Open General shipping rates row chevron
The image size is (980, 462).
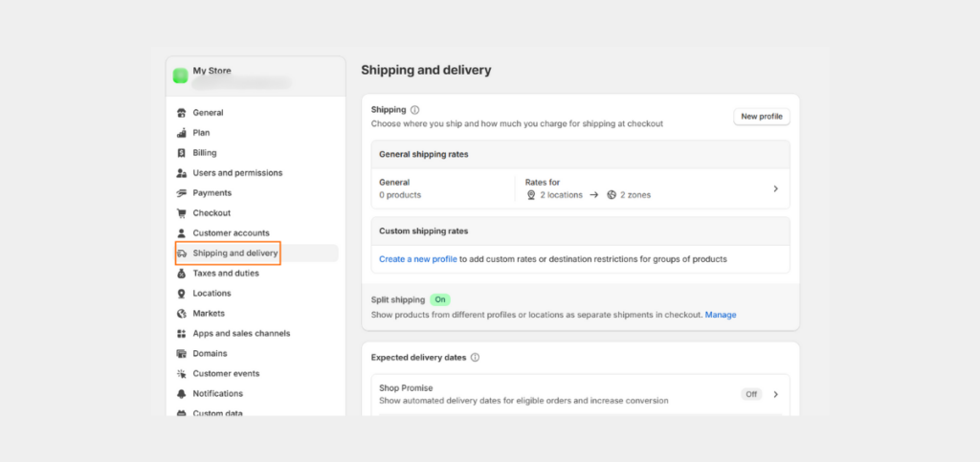(775, 188)
